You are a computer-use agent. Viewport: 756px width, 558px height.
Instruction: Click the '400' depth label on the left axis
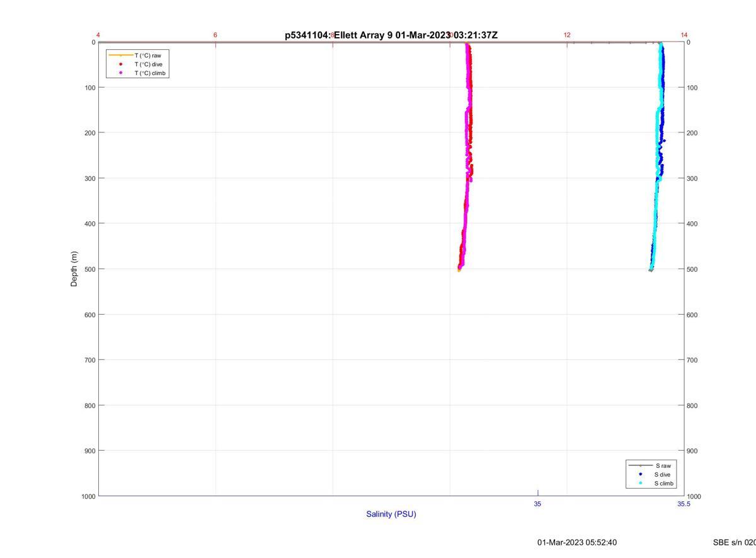90,224
